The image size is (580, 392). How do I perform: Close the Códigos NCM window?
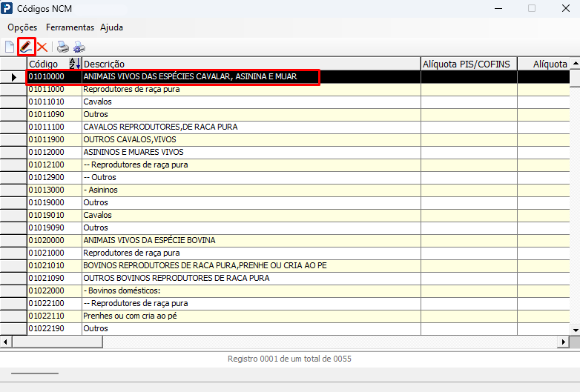566,8
